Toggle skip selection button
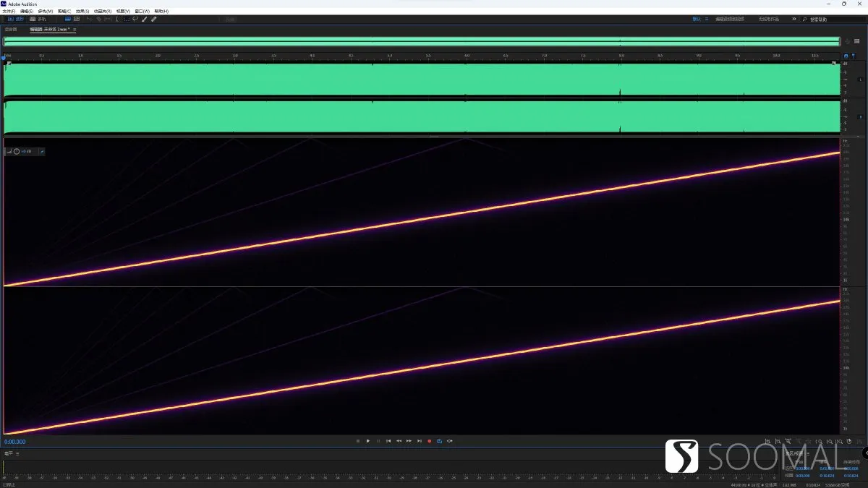Screen dimensions: 868x488 (450, 441)
